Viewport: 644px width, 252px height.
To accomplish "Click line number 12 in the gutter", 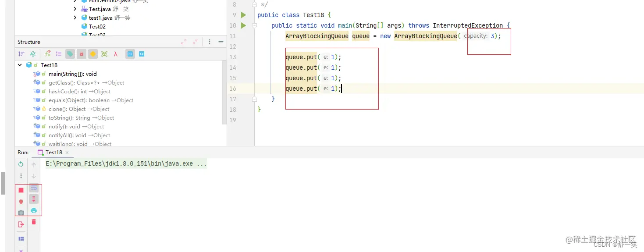I will point(233,46).
